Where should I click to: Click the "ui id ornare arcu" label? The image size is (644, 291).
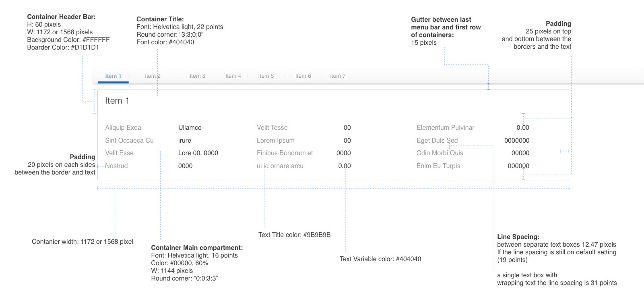pyautogui.click(x=280, y=166)
